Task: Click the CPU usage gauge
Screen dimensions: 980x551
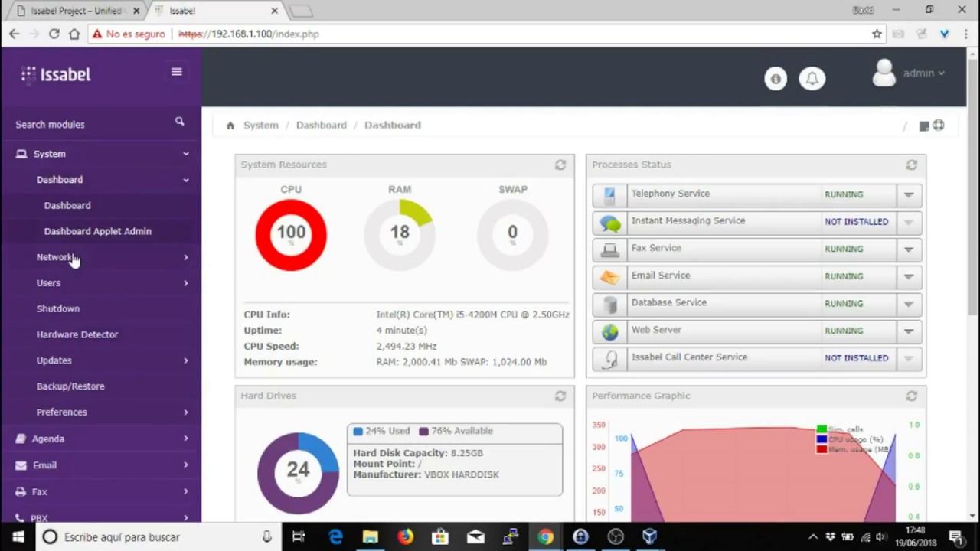Action: (x=291, y=234)
